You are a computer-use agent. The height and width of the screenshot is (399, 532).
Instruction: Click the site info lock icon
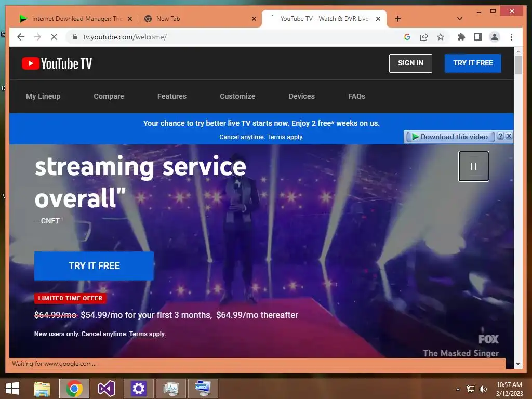pos(75,37)
